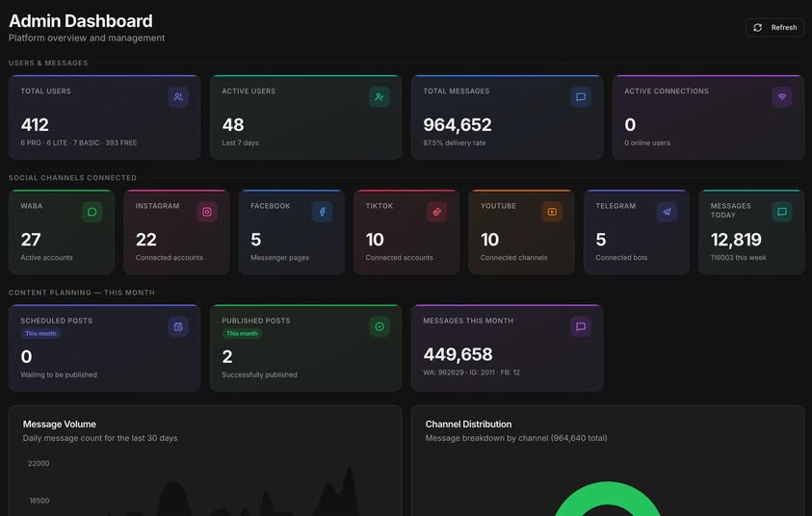This screenshot has width=812, height=516.
Task: Click the Total Messages value 964,652
Action: coord(458,125)
